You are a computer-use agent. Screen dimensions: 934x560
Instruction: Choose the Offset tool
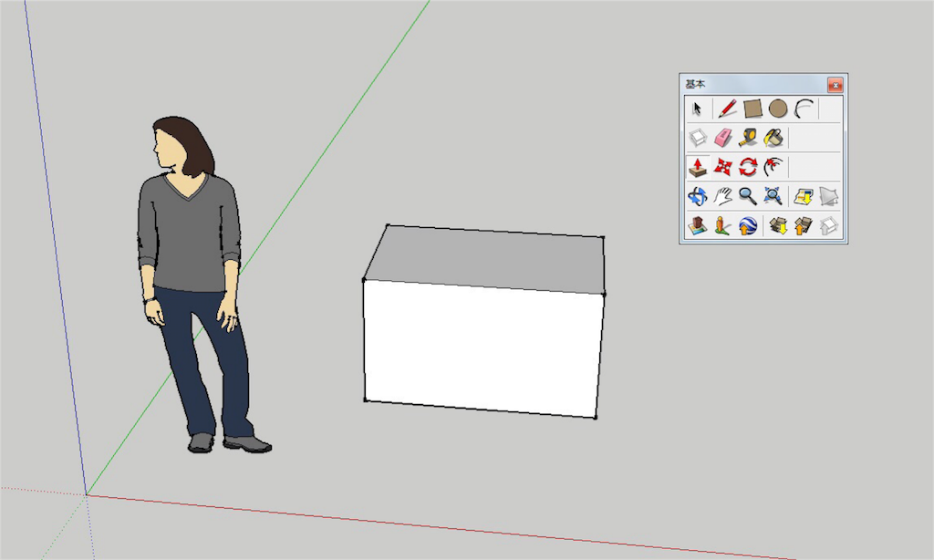pyautogui.click(x=773, y=167)
